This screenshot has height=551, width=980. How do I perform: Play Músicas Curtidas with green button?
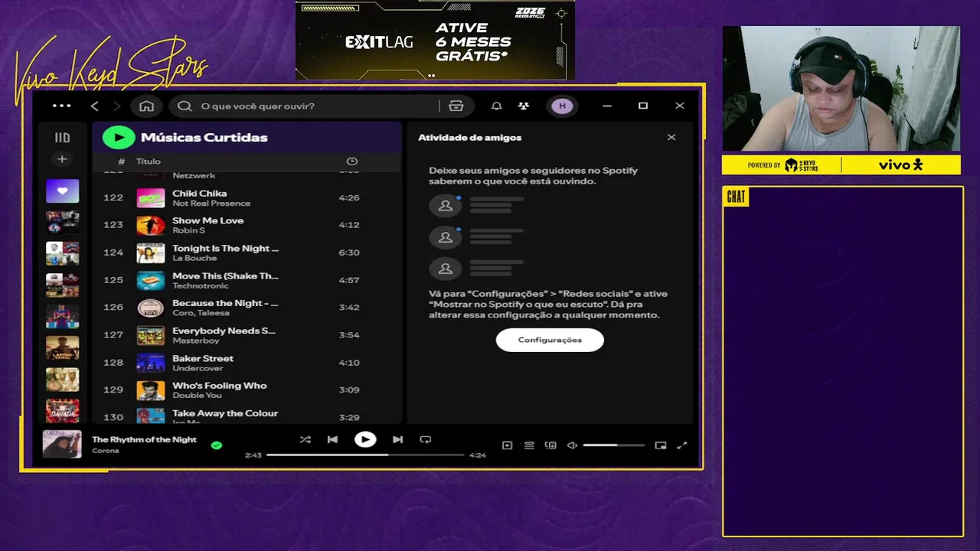(x=118, y=137)
